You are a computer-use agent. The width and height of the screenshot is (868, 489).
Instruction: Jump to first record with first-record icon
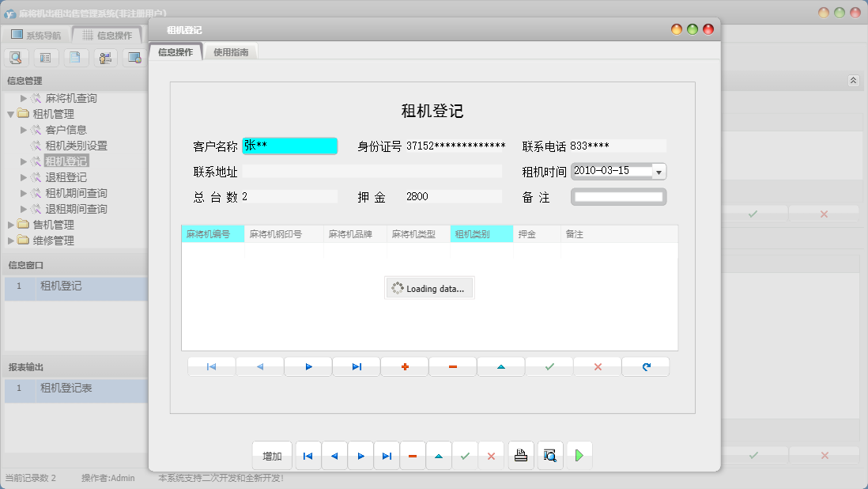(x=211, y=366)
